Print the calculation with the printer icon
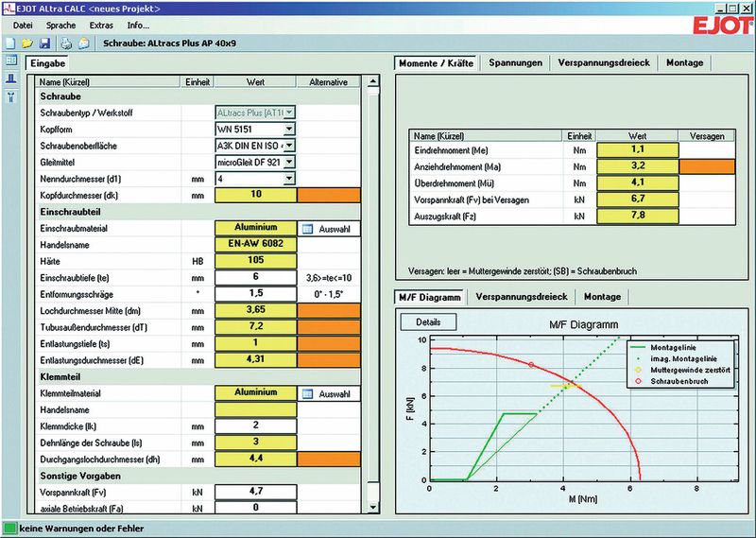Screen dimensions: 756x538 pos(66,43)
